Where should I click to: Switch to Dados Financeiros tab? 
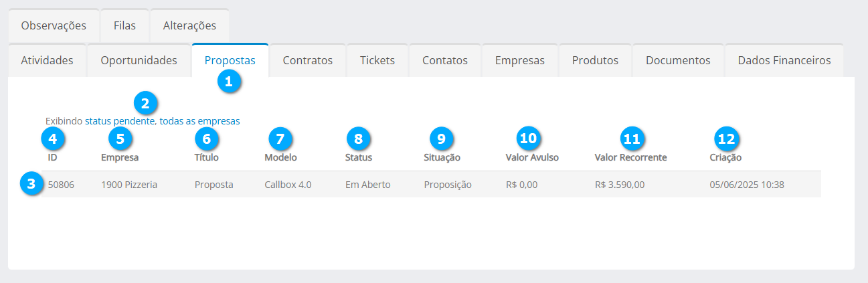[x=784, y=60]
